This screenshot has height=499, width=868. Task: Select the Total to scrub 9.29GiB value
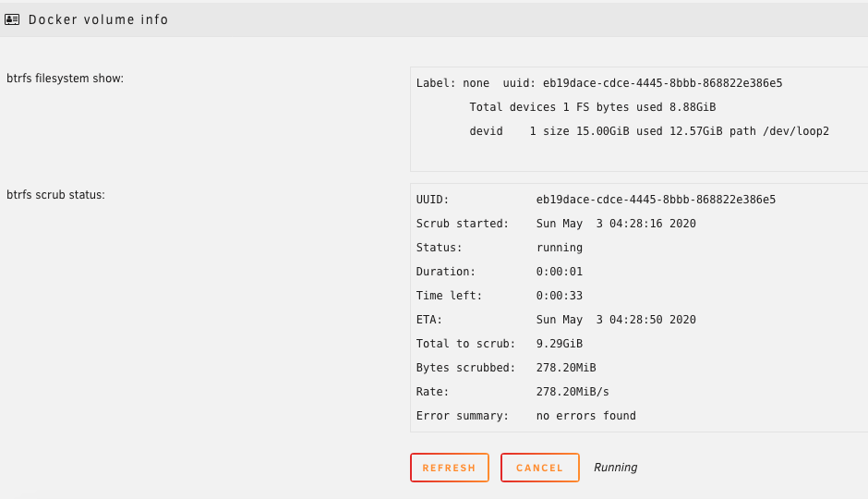[559, 344]
